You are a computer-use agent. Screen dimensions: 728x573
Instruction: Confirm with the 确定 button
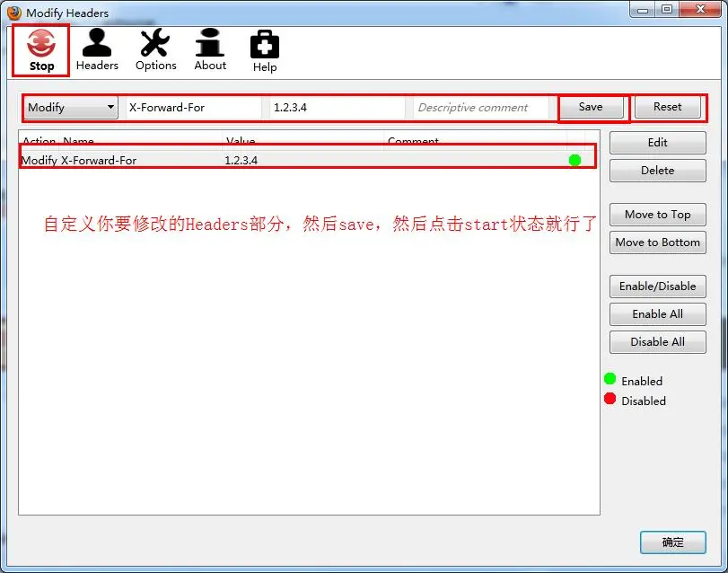pyautogui.click(x=672, y=542)
